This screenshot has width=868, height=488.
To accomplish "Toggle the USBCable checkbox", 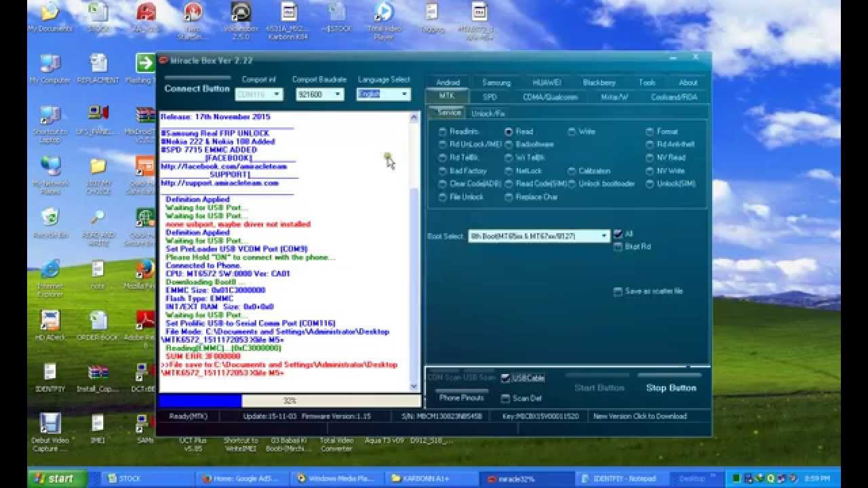I will click(x=506, y=378).
